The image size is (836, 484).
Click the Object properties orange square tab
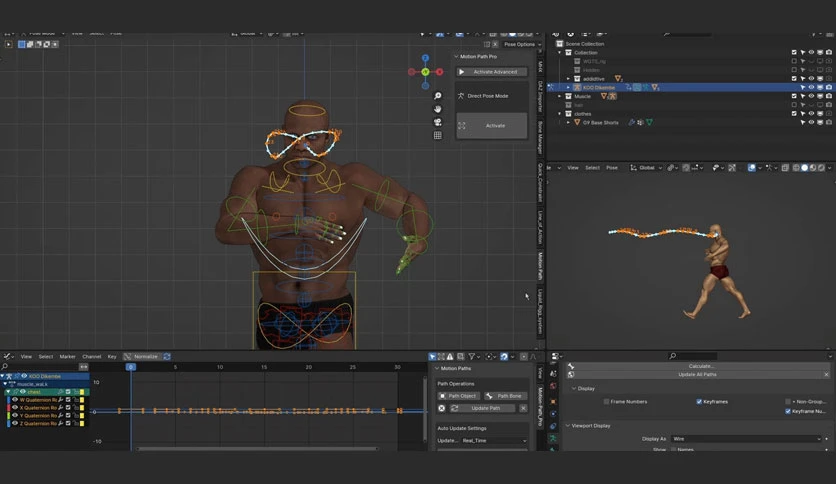tap(553, 402)
